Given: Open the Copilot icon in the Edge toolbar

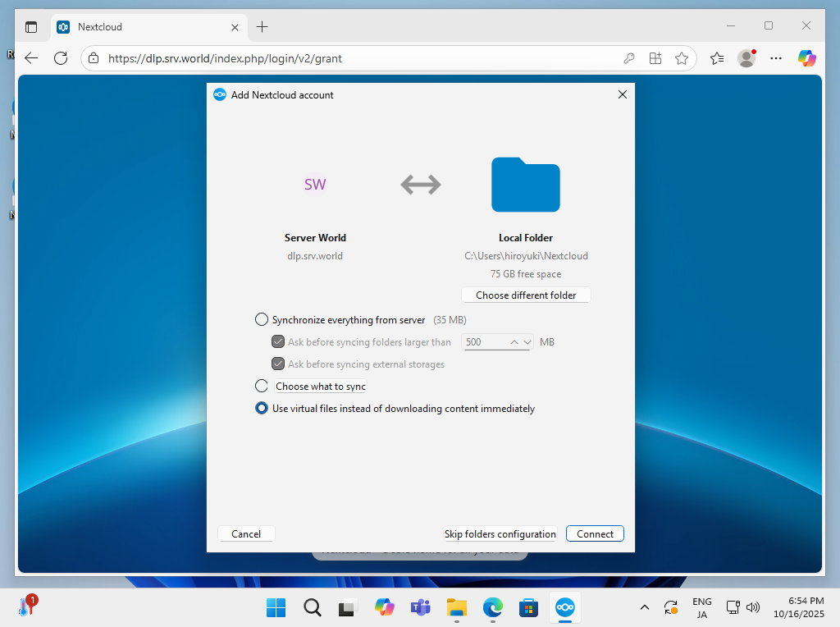Looking at the screenshot, I should tap(806, 58).
